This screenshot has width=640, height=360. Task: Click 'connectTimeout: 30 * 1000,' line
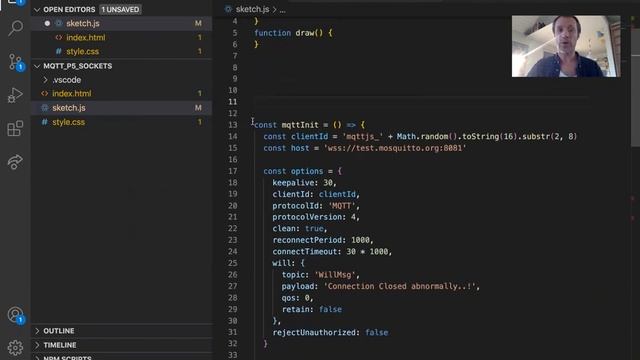click(332, 252)
